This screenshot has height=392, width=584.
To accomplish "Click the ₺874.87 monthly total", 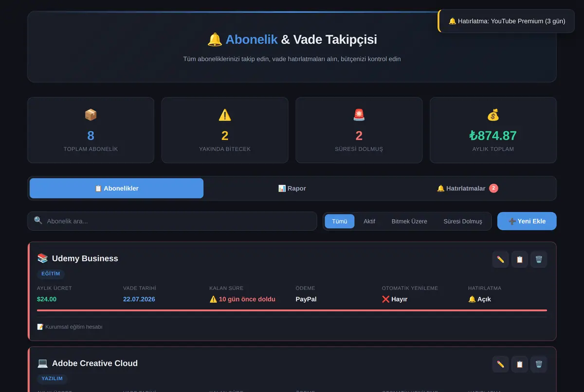I will click(493, 136).
